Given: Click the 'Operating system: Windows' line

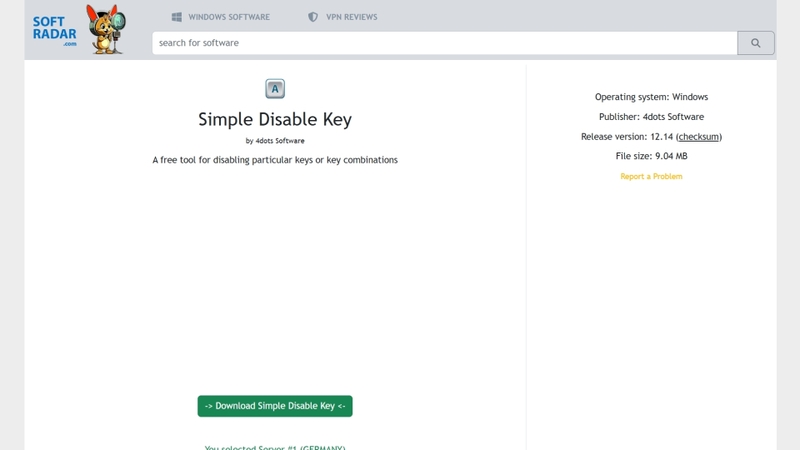Looking at the screenshot, I should coord(651,97).
